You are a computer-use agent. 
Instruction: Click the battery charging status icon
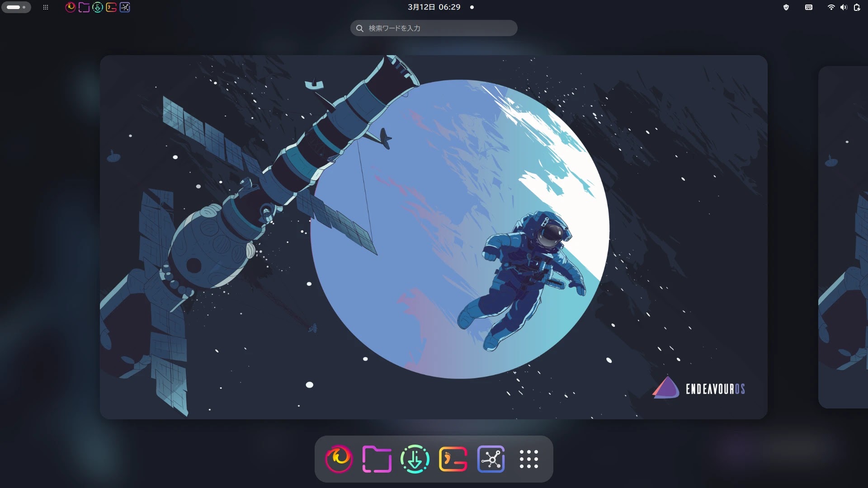(857, 7)
